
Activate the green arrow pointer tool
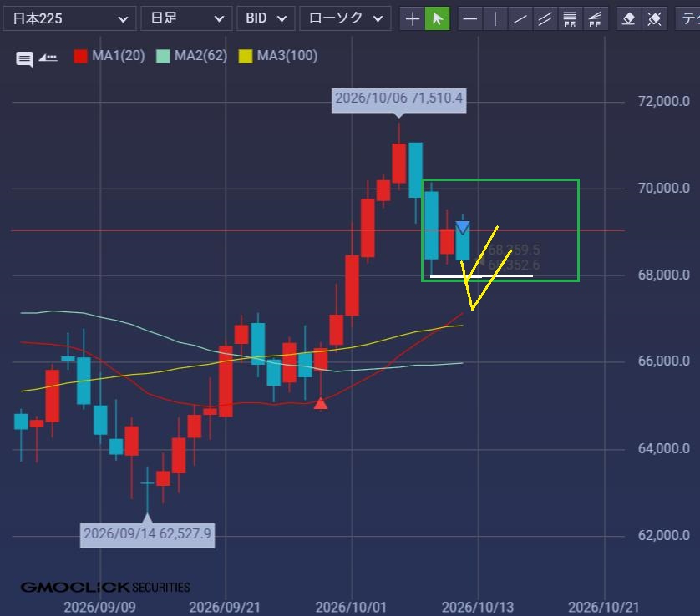pos(437,18)
